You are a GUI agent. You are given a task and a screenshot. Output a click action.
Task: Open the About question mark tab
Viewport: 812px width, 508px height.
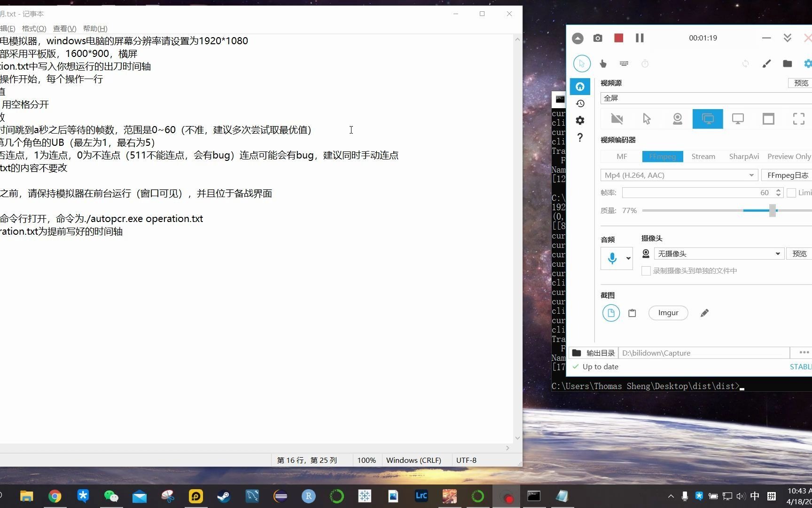click(x=580, y=137)
